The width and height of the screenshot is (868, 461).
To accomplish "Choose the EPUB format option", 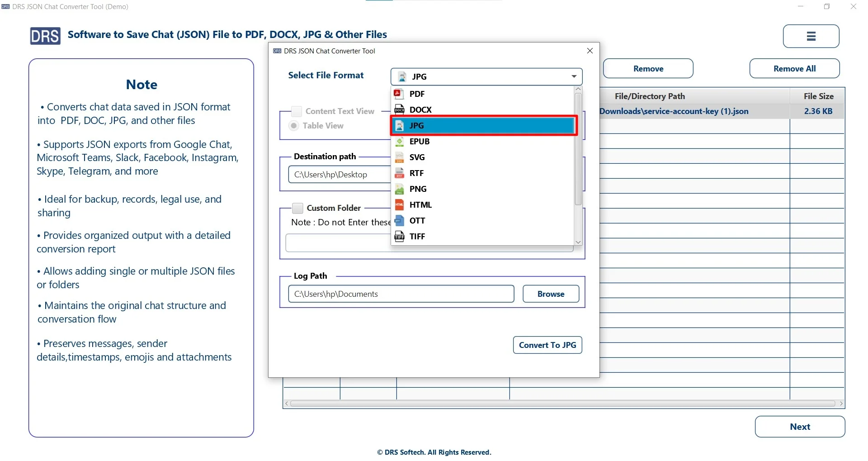I will [482, 142].
